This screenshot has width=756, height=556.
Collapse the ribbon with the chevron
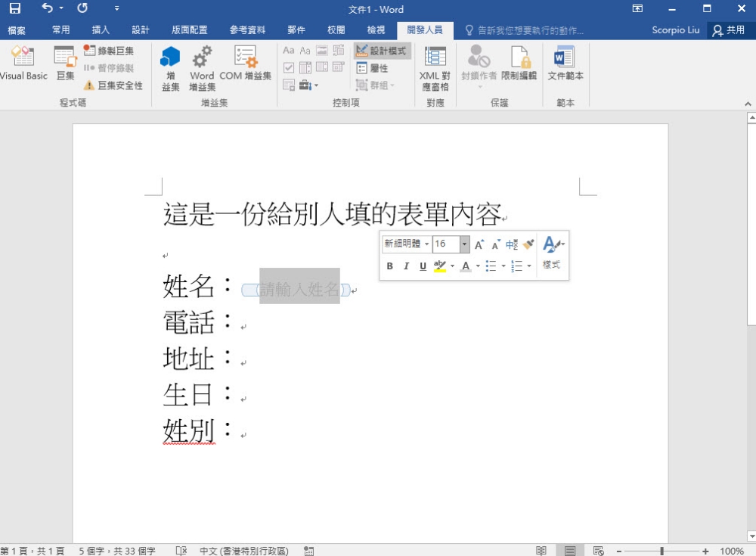[748, 104]
